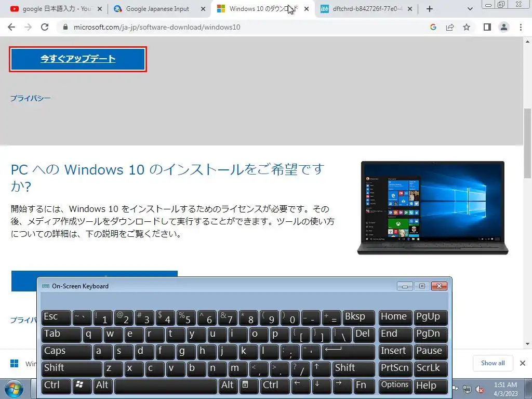Image resolution: width=532 pixels, height=399 pixels.
Task: Tap Home key on On-Screen Keyboard
Action: click(x=395, y=317)
